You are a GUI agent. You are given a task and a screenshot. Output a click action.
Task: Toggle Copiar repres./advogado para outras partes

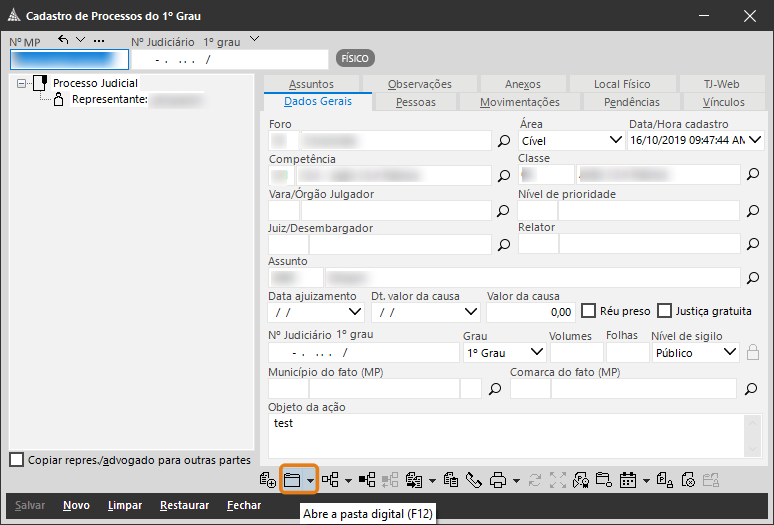click(16, 460)
